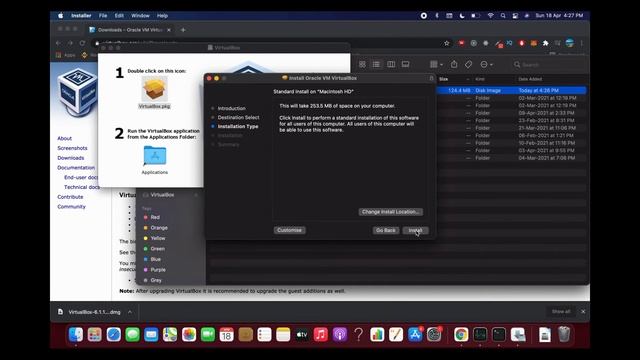Open Spotlight search in menu bar
The height and width of the screenshot is (360, 640).
point(503,16)
